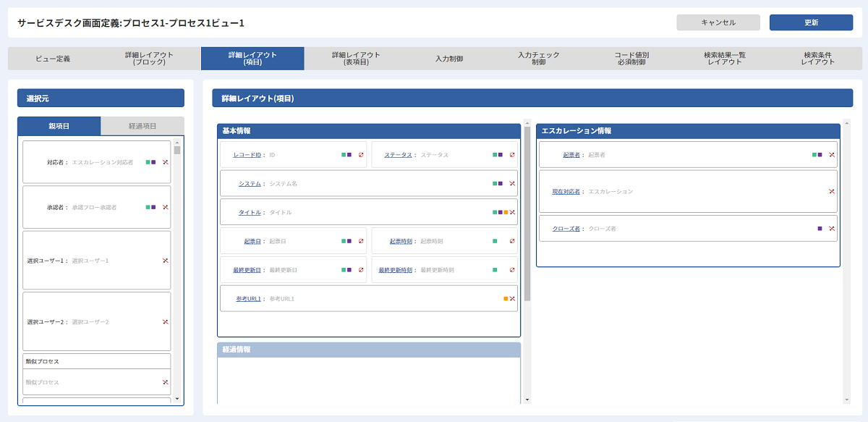868x422 pixels.
Task: Click the remove icon in the 現在対応者 row
Action: pyautogui.click(x=832, y=192)
